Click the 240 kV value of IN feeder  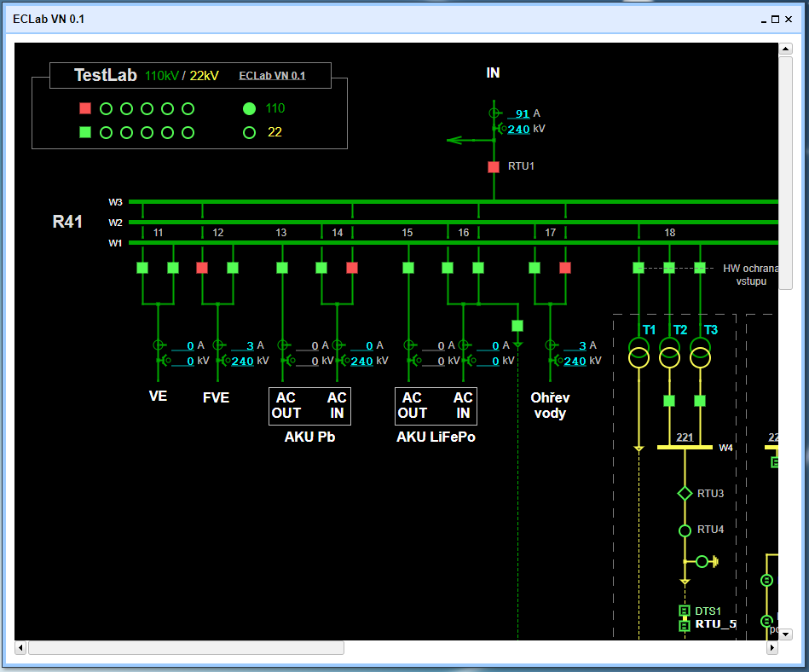[518, 129]
